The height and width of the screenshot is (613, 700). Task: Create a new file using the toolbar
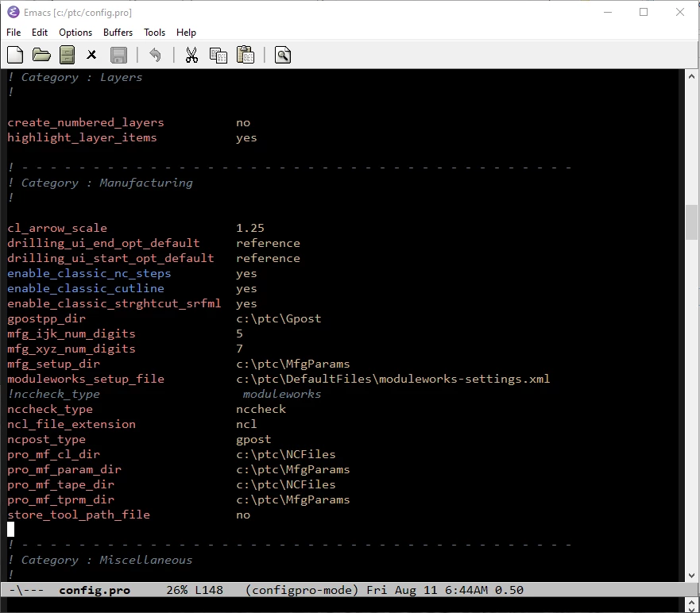coord(14,54)
